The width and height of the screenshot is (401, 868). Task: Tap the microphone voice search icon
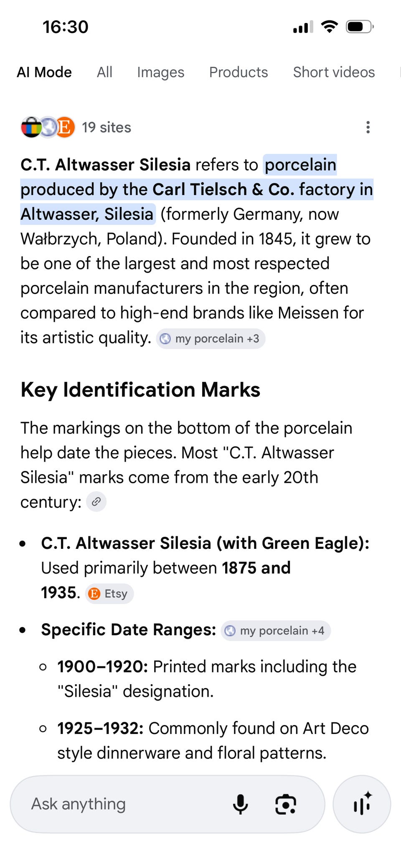pyautogui.click(x=240, y=804)
